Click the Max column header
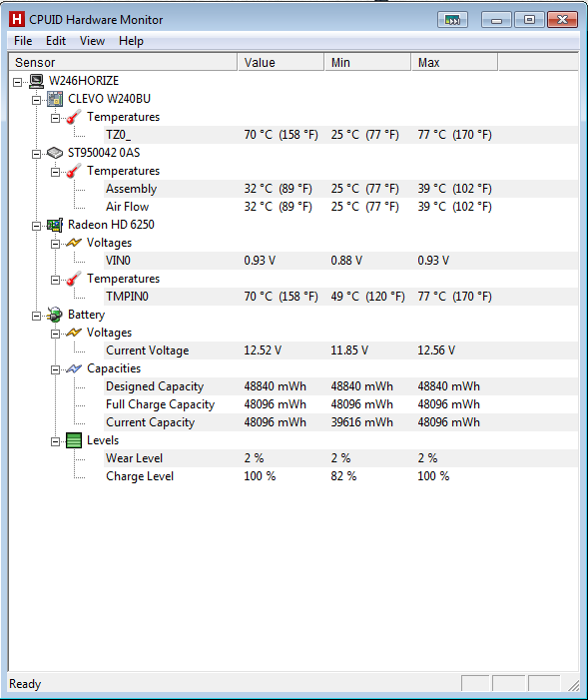 coord(455,62)
